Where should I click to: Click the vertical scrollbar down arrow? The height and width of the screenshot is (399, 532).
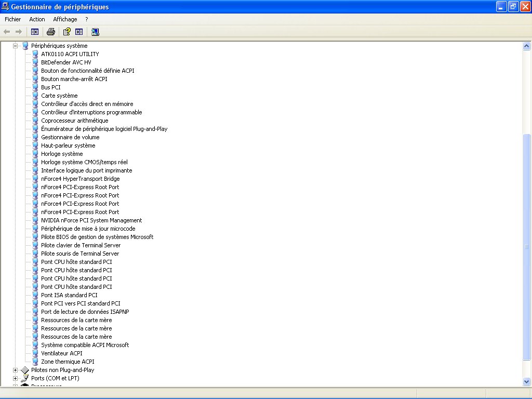[527, 382]
